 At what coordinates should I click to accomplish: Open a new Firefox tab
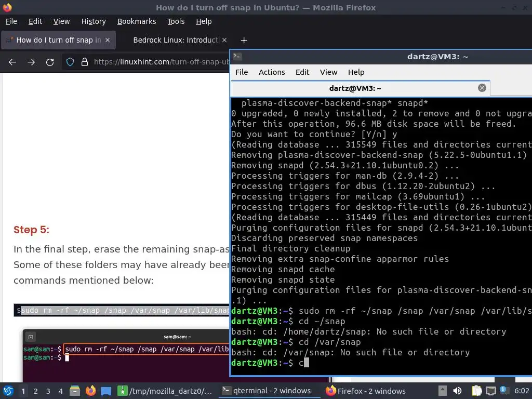244,41
